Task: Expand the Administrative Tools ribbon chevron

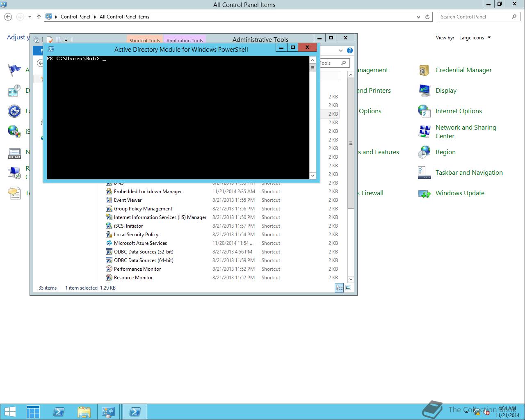Action: (340, 50)
